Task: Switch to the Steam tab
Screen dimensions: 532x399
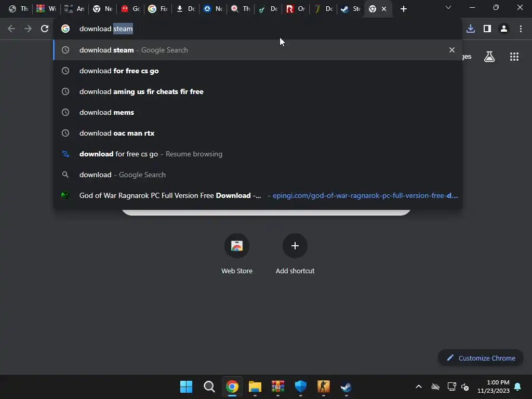Action: (x=351, y=9)
